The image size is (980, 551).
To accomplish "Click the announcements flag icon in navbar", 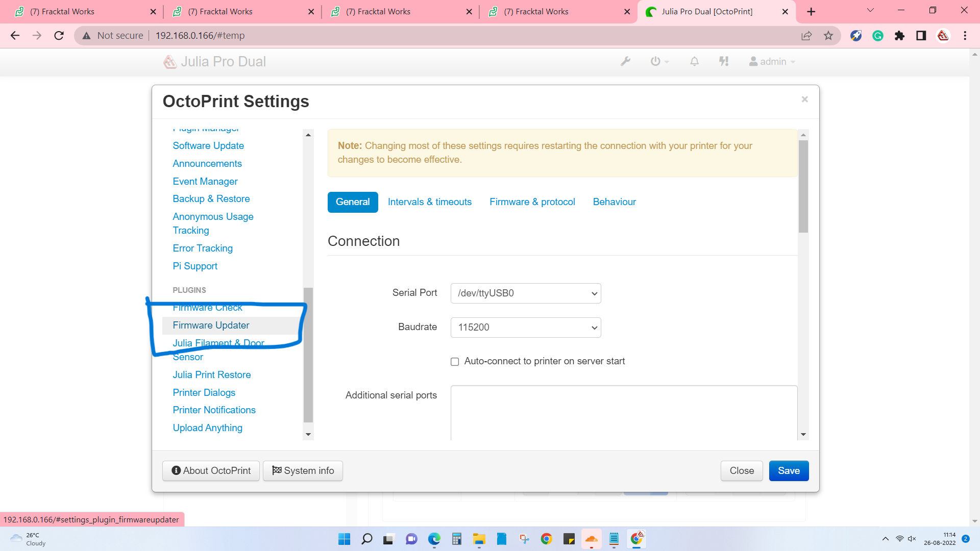I will coord(724,62).
